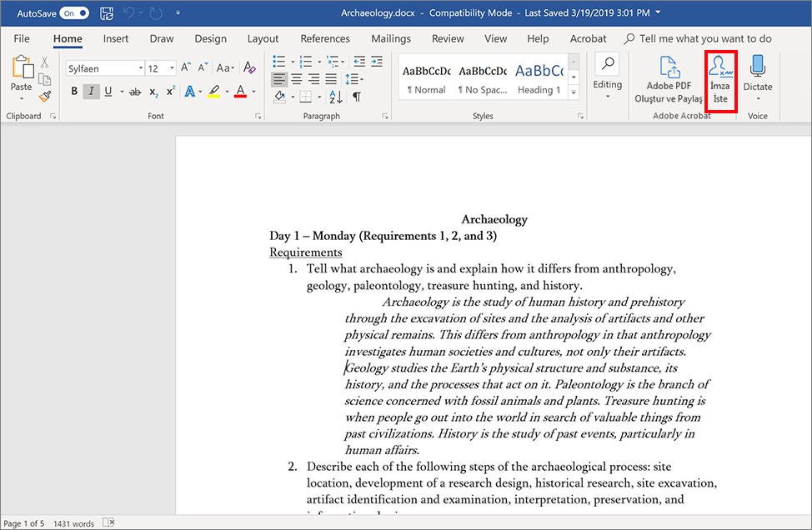
Task: Turn off the AutoSave switch
Action: click(74, 13)
